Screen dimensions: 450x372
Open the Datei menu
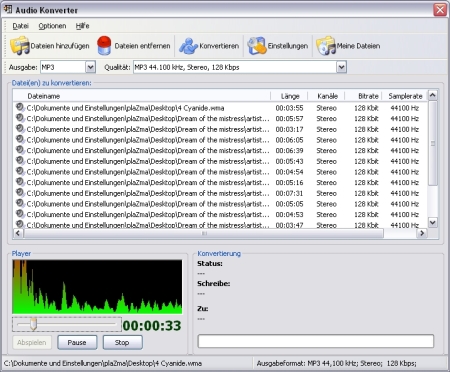click(20, 26)
